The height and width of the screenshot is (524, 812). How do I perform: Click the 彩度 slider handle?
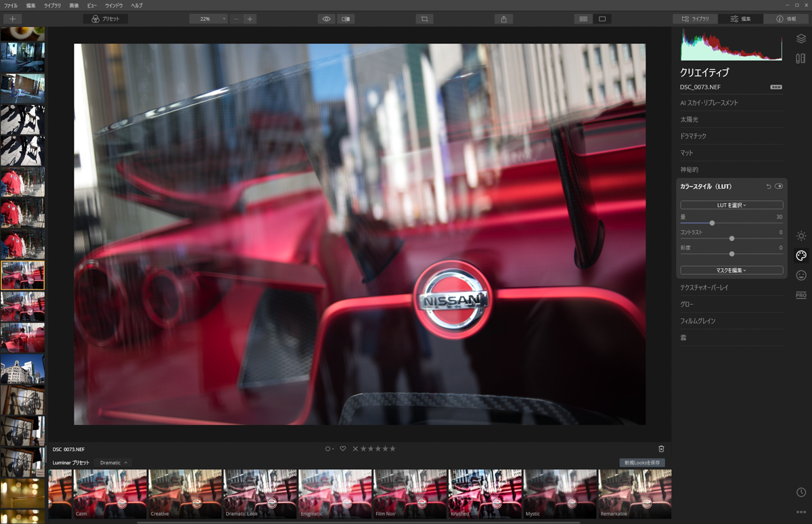coord(731,254)
